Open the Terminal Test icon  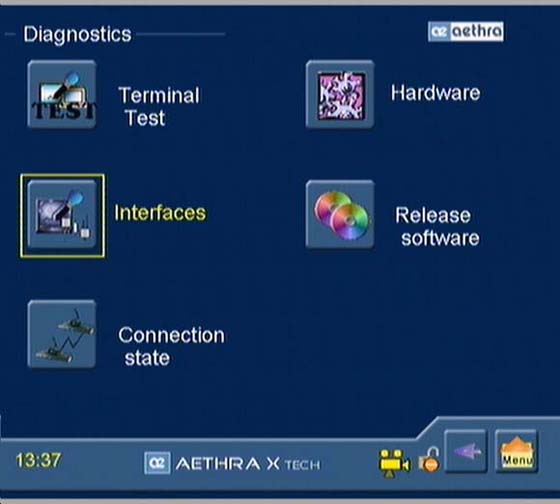coord(62,94)
